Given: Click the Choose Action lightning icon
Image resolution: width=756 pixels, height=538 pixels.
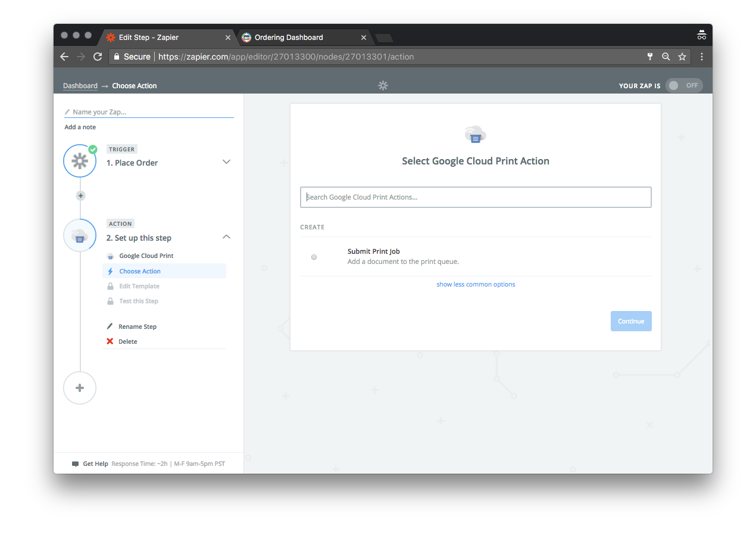Looking at the screenshot, I should 110,271.
